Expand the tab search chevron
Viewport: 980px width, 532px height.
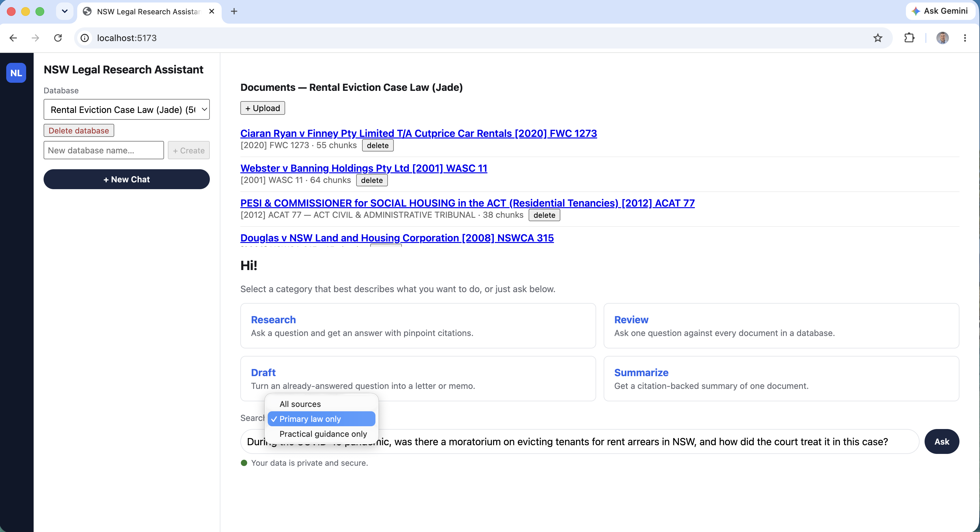[x=65, y=12]
